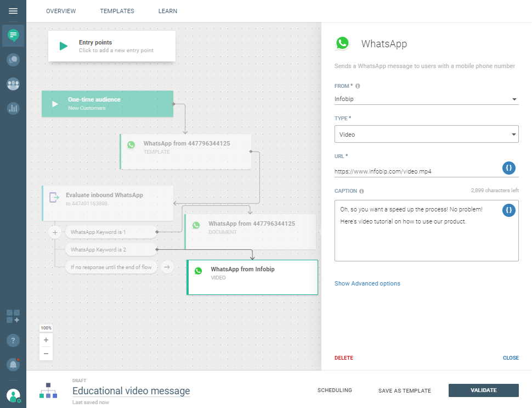The image size is (532, 408).
Task: Open the Learn tab
Action: 167,11
